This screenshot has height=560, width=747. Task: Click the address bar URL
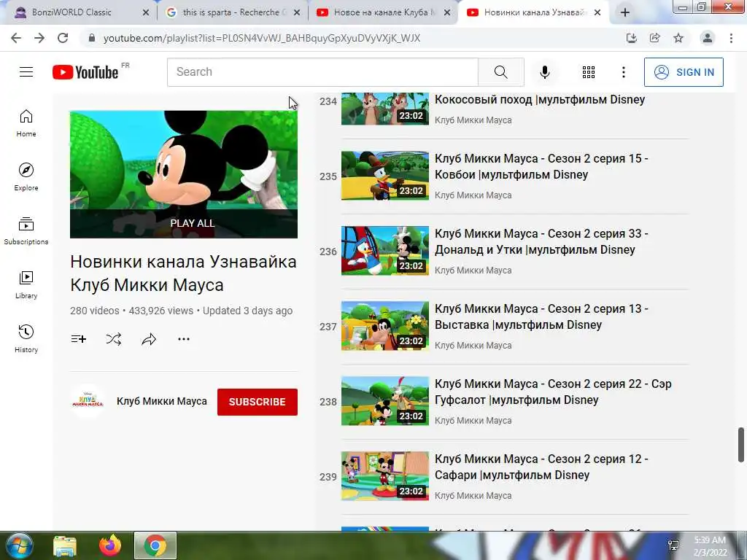(x=262, y=38)
